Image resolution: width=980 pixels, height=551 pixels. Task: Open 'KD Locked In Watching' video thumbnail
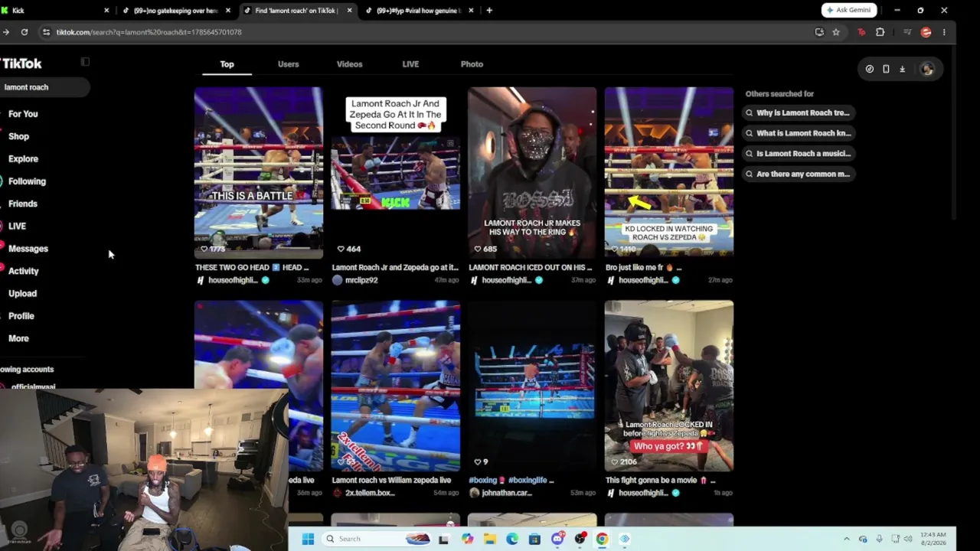[x=669, y=172]
